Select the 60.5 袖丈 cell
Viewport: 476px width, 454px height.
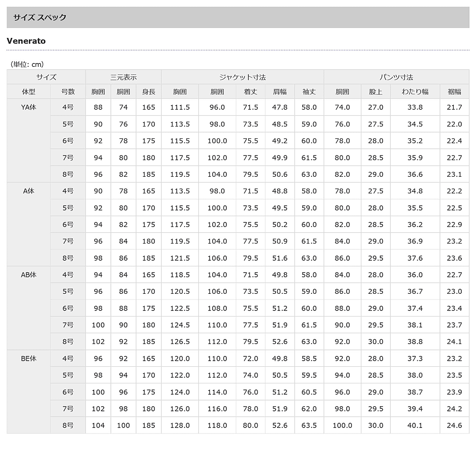point(309,392)
